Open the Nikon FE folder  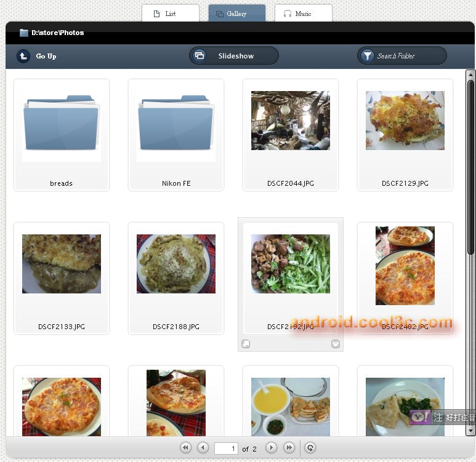click(176, 123)
